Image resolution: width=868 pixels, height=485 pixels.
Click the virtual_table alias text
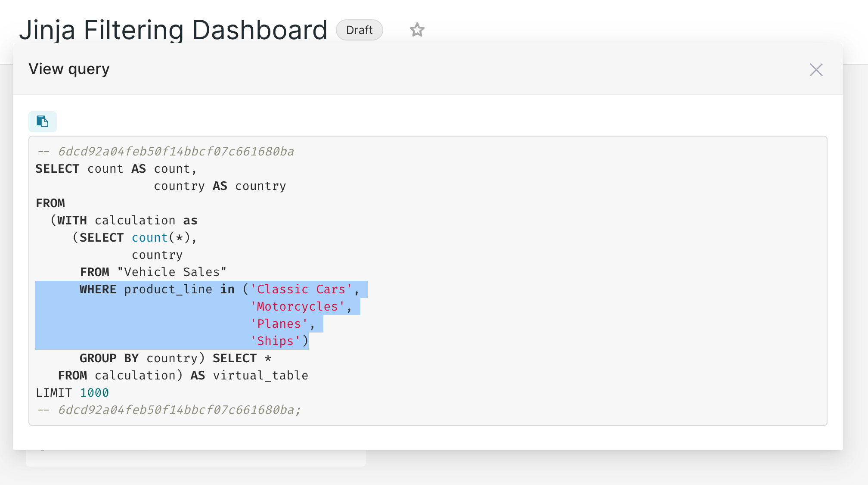point(260,375)
